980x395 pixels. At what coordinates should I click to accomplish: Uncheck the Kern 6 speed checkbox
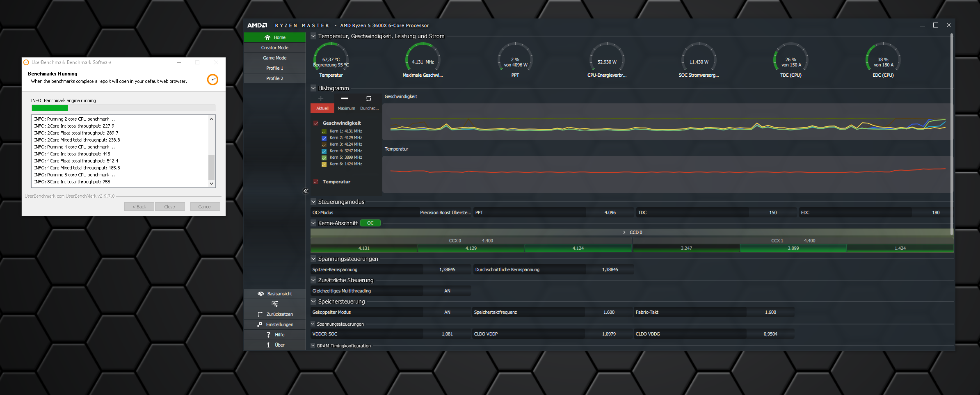click(324, 164)
